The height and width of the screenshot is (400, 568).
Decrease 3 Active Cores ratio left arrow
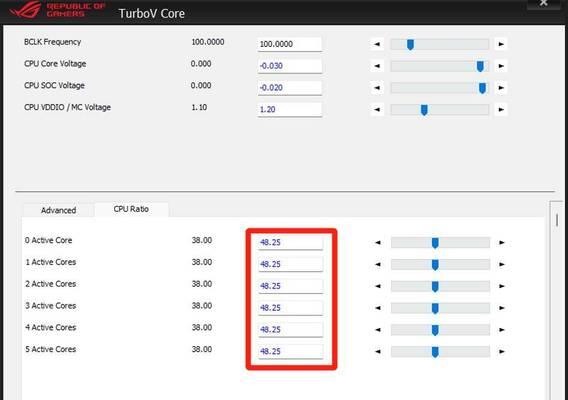[x=378, y=308]
